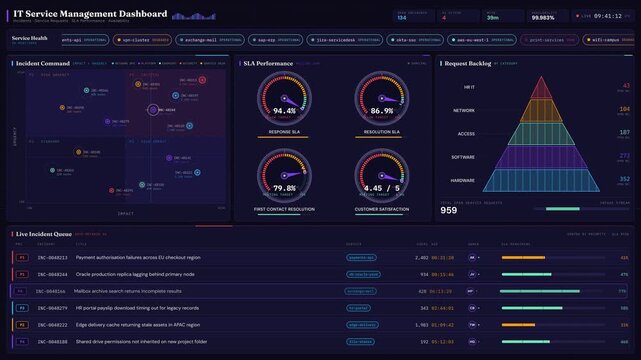Toggle the Platform legend filter in Incident Command

pyautogui.click(x=147, y=64)
